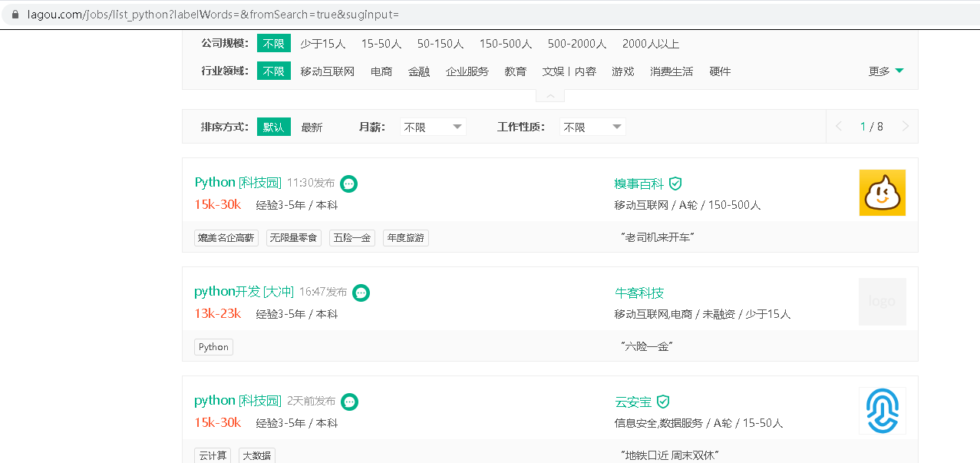
Task: Open the 月薪 salary dropdown
Action: pos(433,127)
